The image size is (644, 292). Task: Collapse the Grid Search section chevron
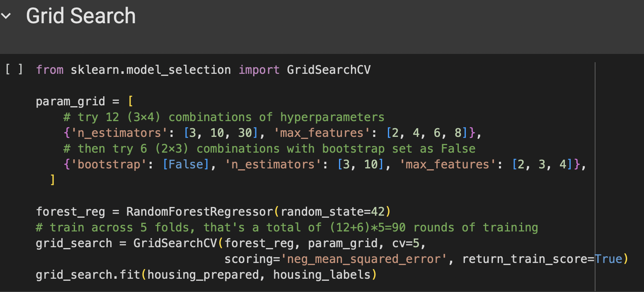tap(6, 17)
